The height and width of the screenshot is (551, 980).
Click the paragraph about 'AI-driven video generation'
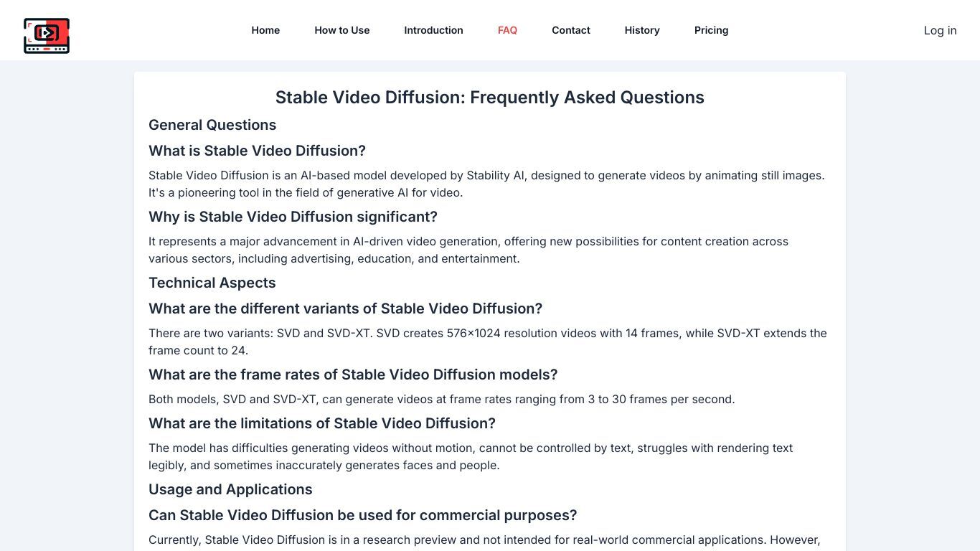pos(468,250)
